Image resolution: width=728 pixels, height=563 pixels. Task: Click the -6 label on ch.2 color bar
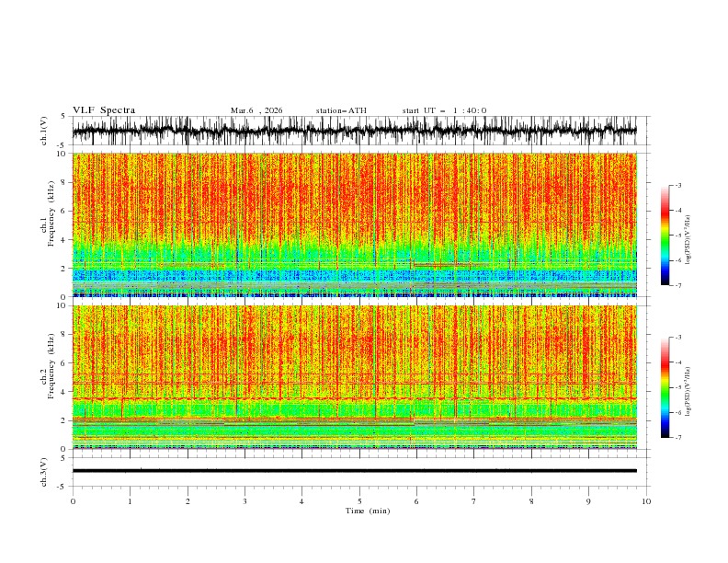(x=678, y=412)
